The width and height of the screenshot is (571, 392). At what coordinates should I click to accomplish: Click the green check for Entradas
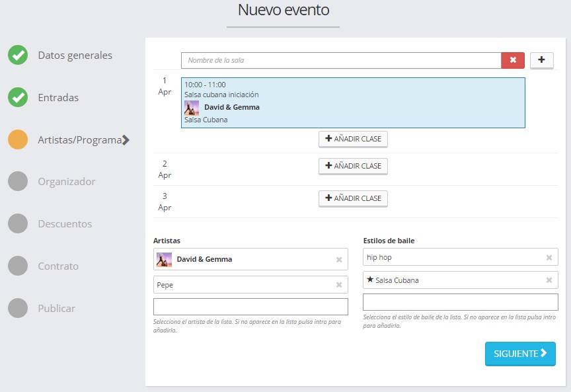pos(18,98)
